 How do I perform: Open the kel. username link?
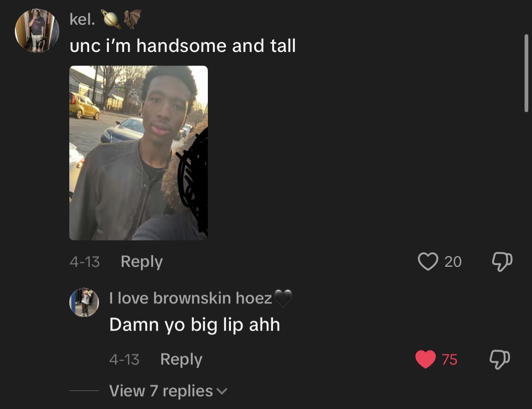[82, 19]
